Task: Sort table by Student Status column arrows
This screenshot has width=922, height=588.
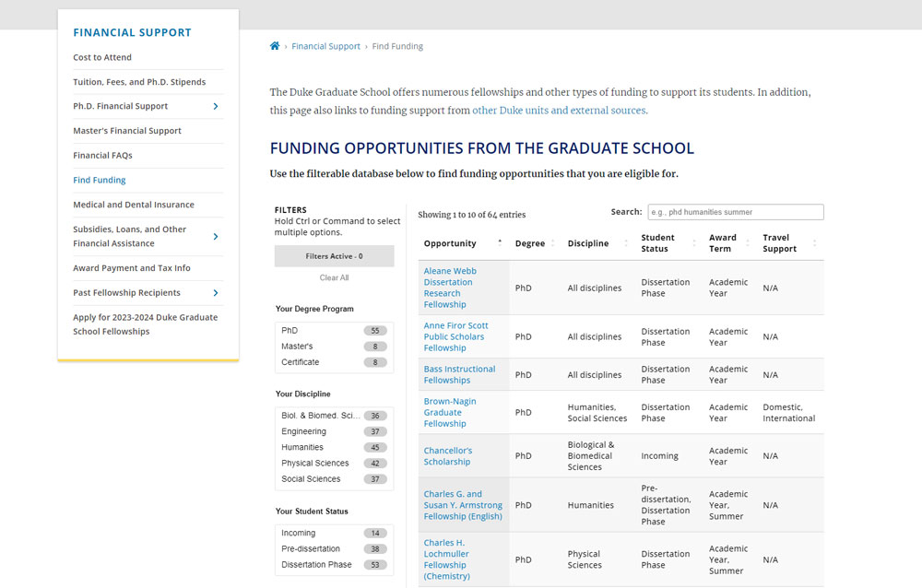Action: click(694, 242)
